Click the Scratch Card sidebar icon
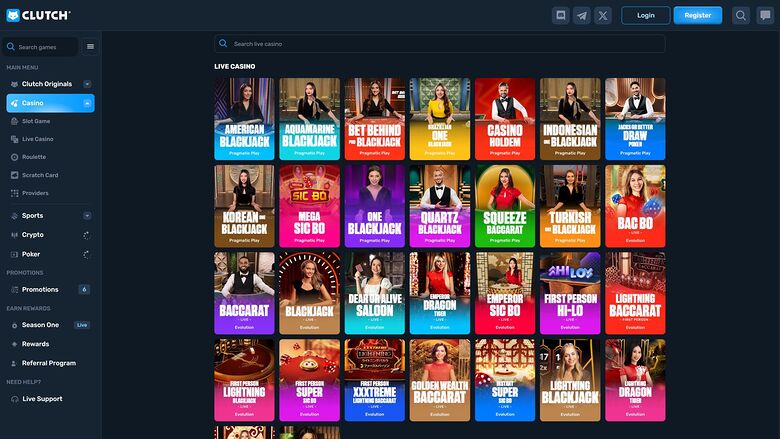 pos(14,175)
